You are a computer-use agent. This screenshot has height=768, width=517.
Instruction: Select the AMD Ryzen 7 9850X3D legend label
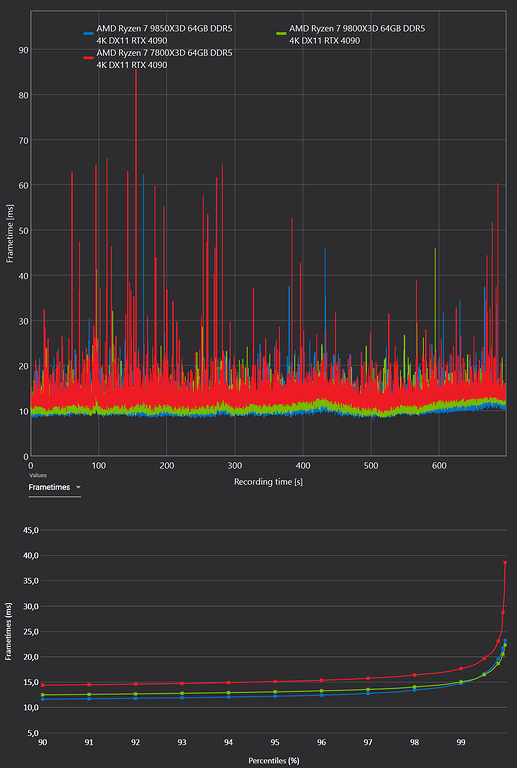[164, 35]
